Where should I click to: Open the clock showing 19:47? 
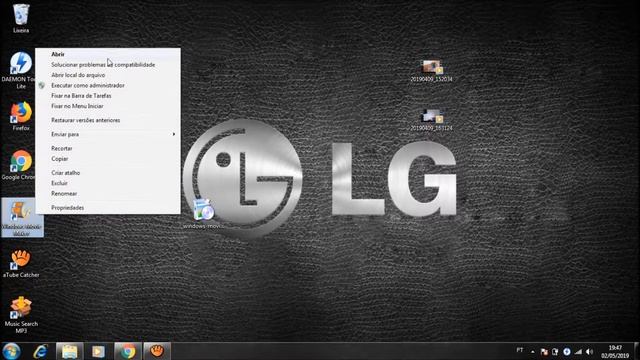[615, 351]
